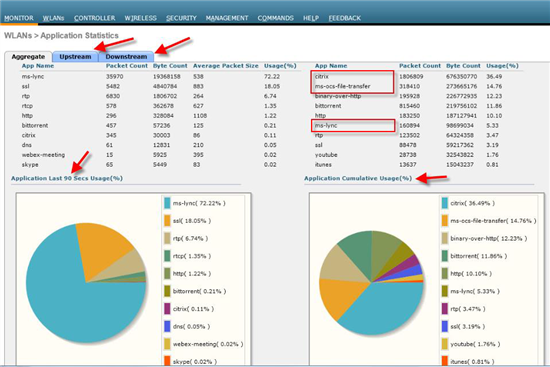
Task: Select the Aggregate tab
Action: pos(28,56)
